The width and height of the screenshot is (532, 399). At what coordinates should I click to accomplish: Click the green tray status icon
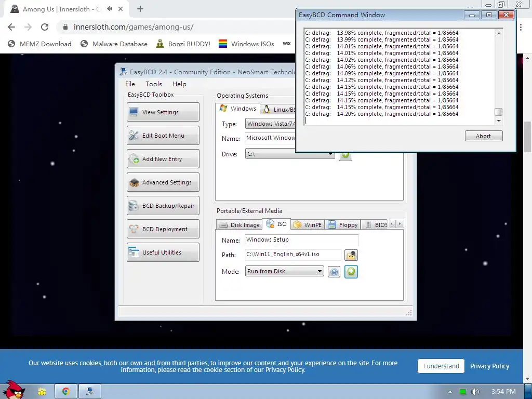coord(463,392)
